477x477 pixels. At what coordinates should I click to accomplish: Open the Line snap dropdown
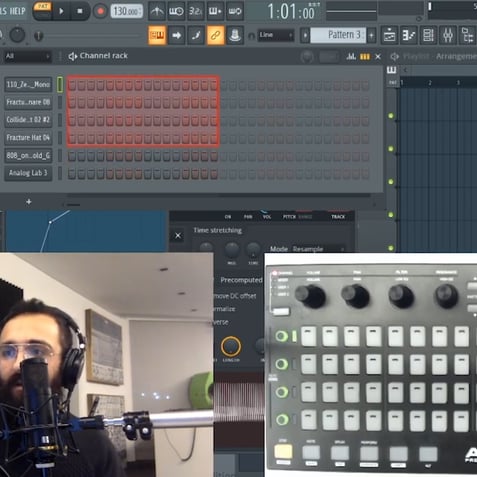coord(276,35)
